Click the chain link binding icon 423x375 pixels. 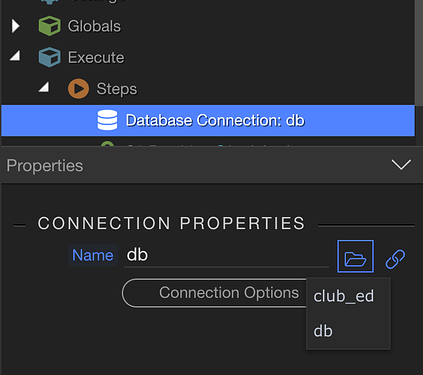pos(395,259)
